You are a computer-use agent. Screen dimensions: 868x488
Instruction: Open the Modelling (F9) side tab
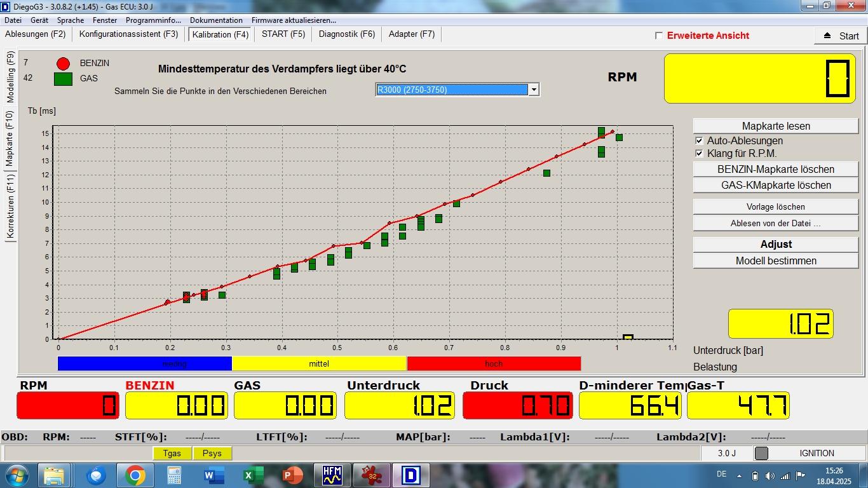point(10,78)
